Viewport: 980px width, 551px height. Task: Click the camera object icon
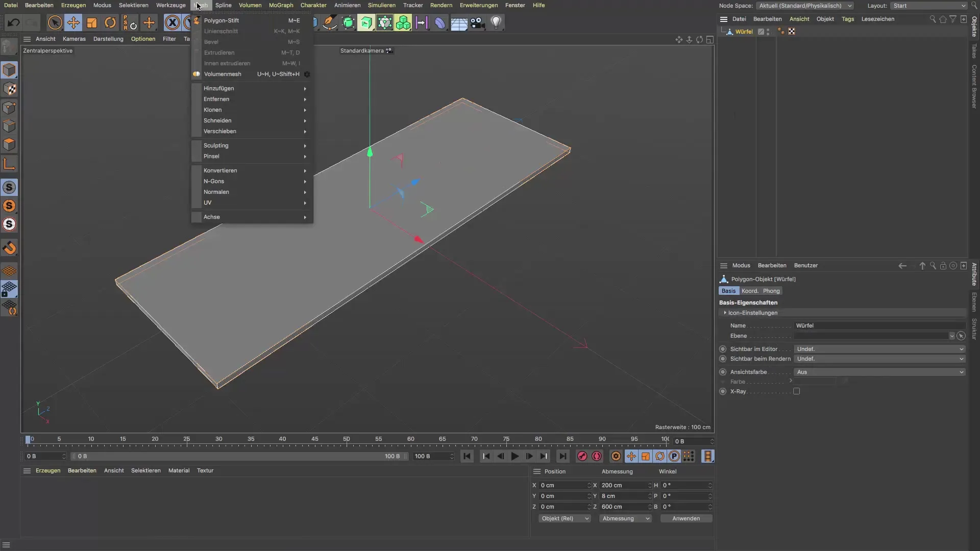coord(477,22)
